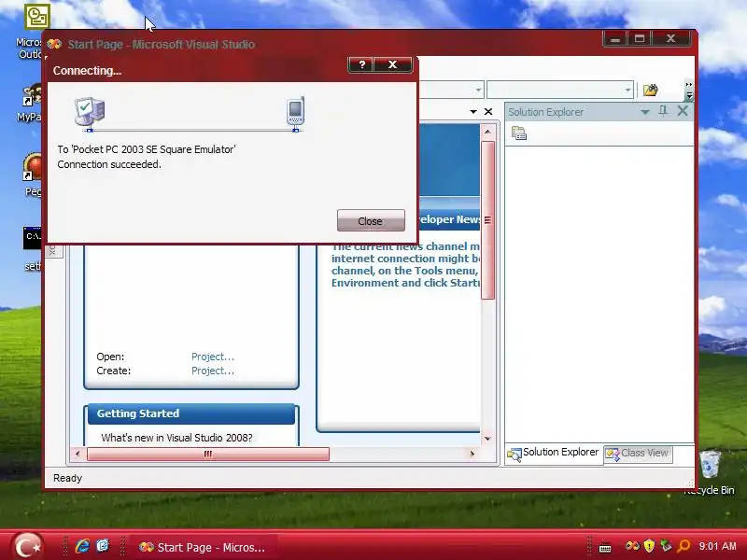Click the horizontal scroll right arrow
Viewport: 747px width, 560px height.
click(472, 454)
